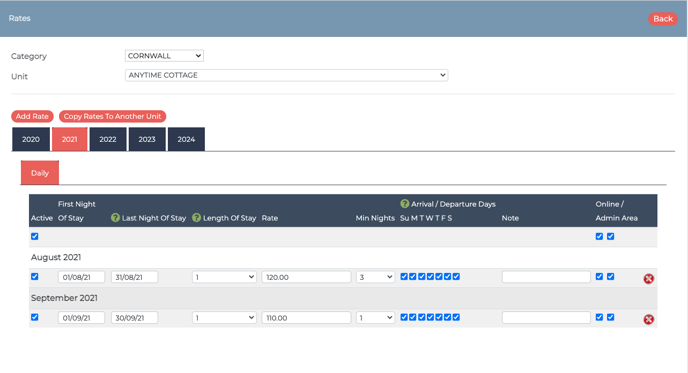This screenshot has width=688, height=373.
Task: Click the September 2021 section heading
Action: tap(64, 298)
